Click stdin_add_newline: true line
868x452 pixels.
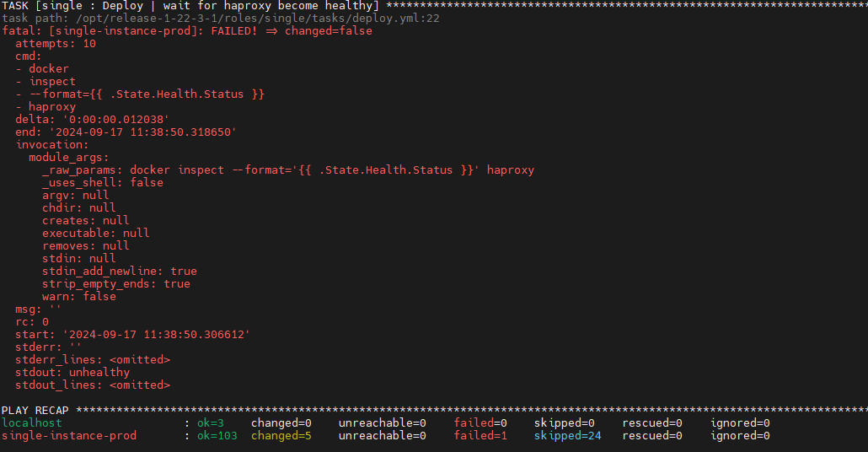coord(119,271)
